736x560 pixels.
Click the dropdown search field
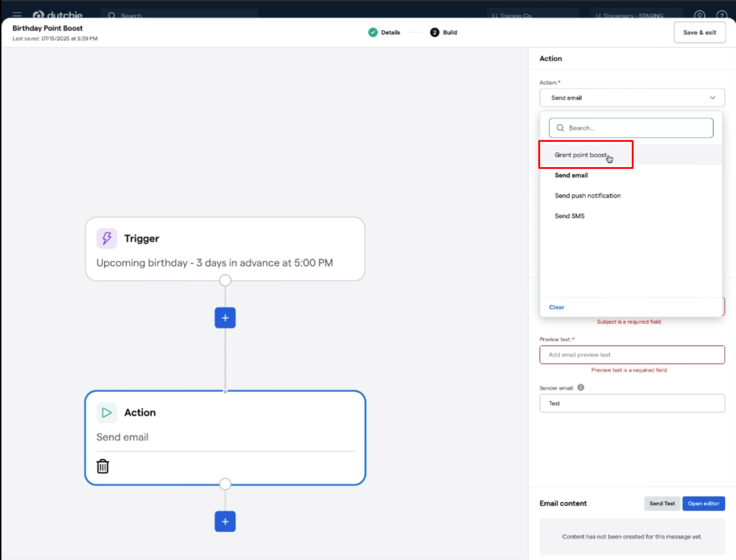(x=631, y=128)
